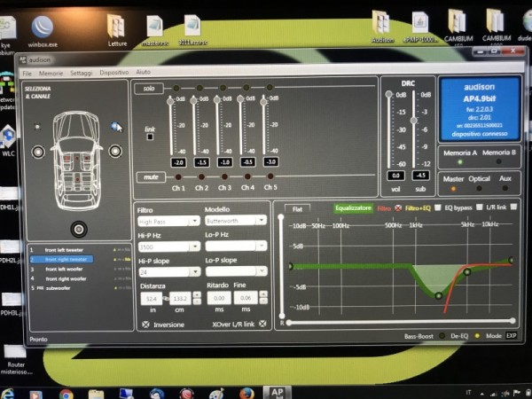Click the solo button
Screen dimensions: 532x399
[149, 89]
